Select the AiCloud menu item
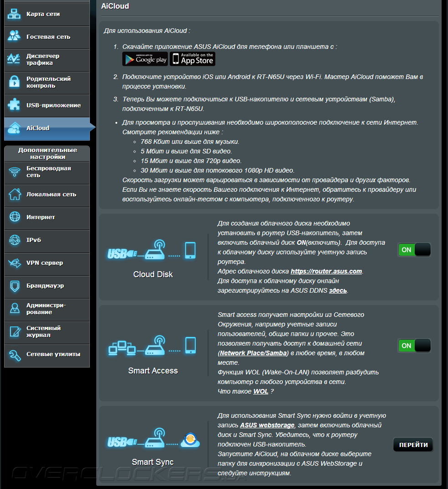The width and height of the screenshot is (448, 489). 47,128
